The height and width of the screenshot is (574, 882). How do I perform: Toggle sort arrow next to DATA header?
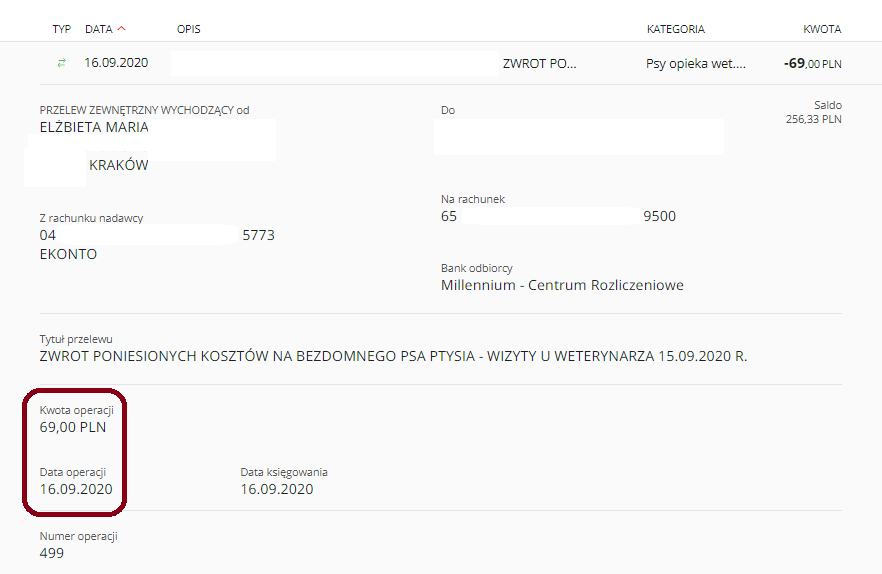(x=122, y=29)
